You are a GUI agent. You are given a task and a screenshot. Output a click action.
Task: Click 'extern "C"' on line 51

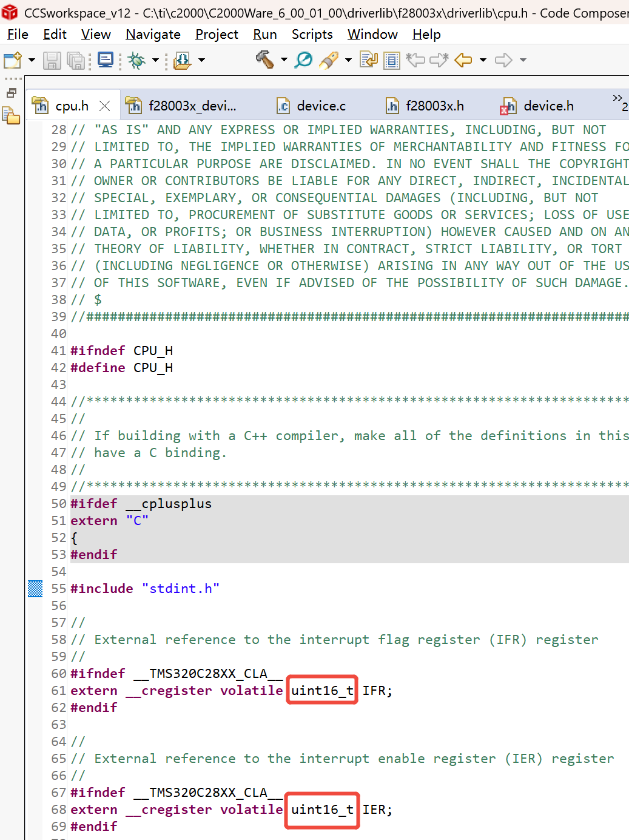[110, 521]
